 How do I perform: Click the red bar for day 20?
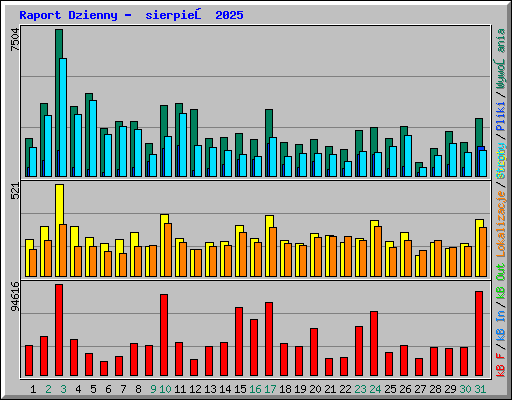314,352
